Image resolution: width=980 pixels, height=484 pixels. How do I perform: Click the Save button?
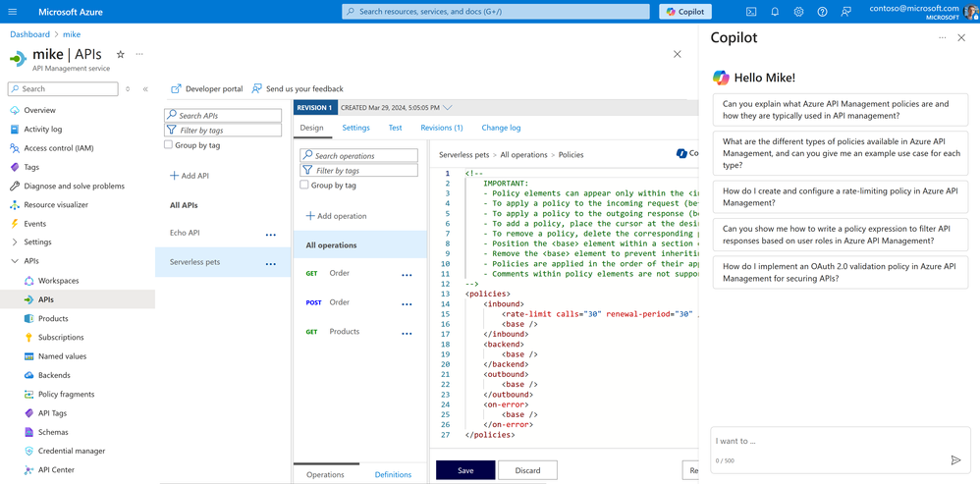tap(465, 470)
